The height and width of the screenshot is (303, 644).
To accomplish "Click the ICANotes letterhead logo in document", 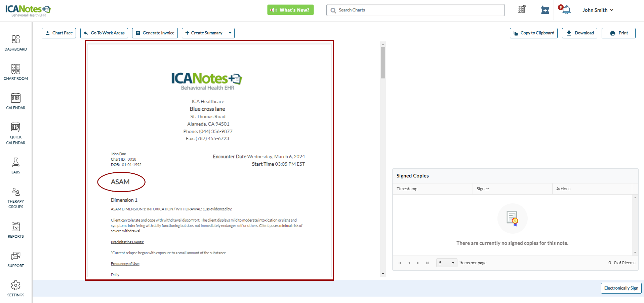I will pos(207,81).
